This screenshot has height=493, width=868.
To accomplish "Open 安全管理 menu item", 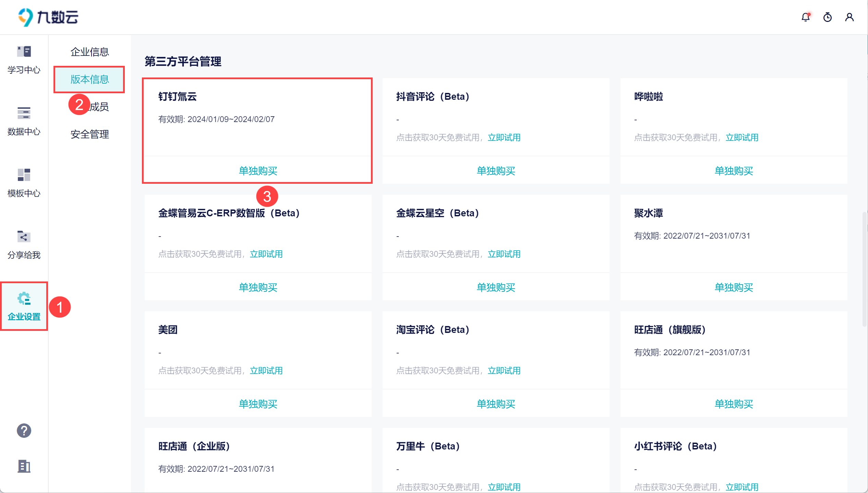I will coord(89,134).
